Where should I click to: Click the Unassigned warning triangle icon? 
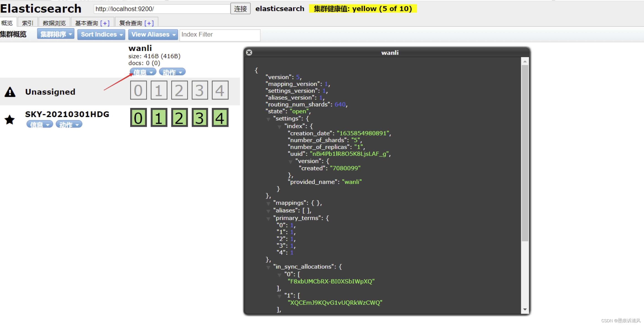tap(10, 92)
